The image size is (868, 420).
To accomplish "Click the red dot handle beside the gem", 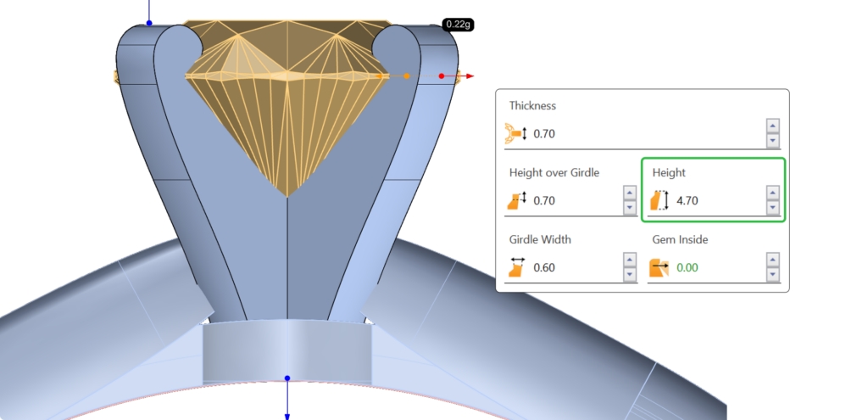I will pos(442,76).
